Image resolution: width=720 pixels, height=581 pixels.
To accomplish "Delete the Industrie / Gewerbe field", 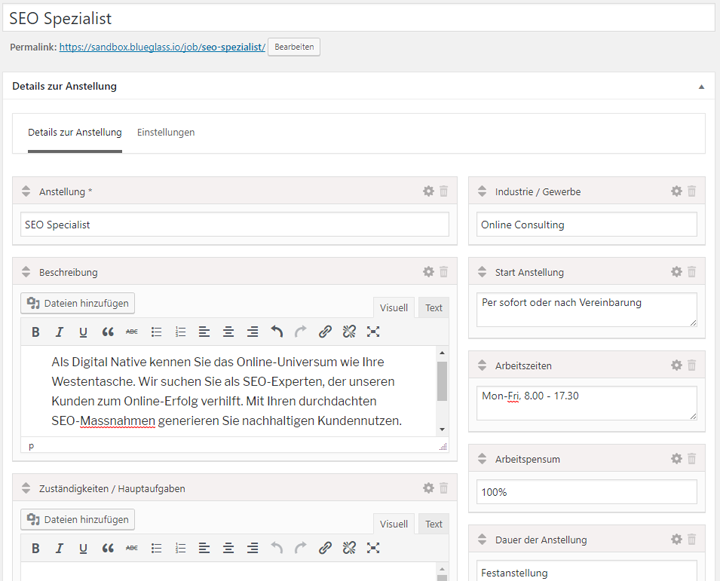I will click(x=691, y=191).
